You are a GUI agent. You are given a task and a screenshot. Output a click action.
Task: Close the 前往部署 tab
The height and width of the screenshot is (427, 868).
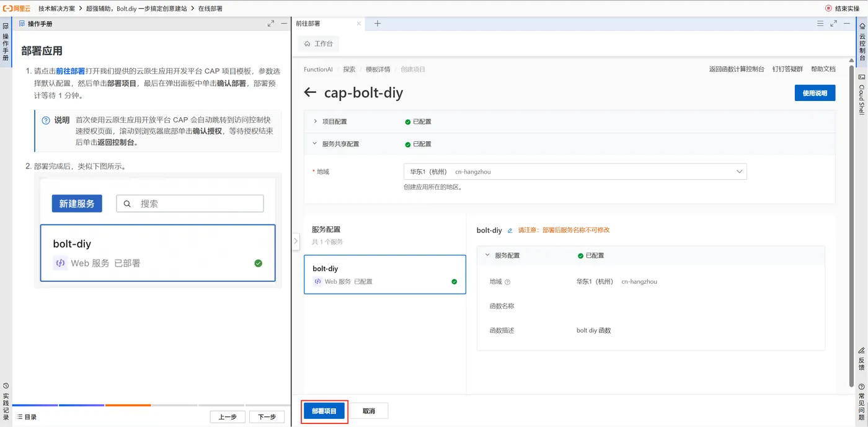coord(358,24)
